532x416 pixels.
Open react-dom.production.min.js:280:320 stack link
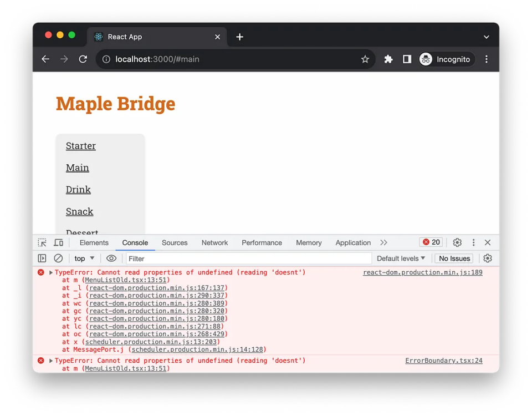157,311
